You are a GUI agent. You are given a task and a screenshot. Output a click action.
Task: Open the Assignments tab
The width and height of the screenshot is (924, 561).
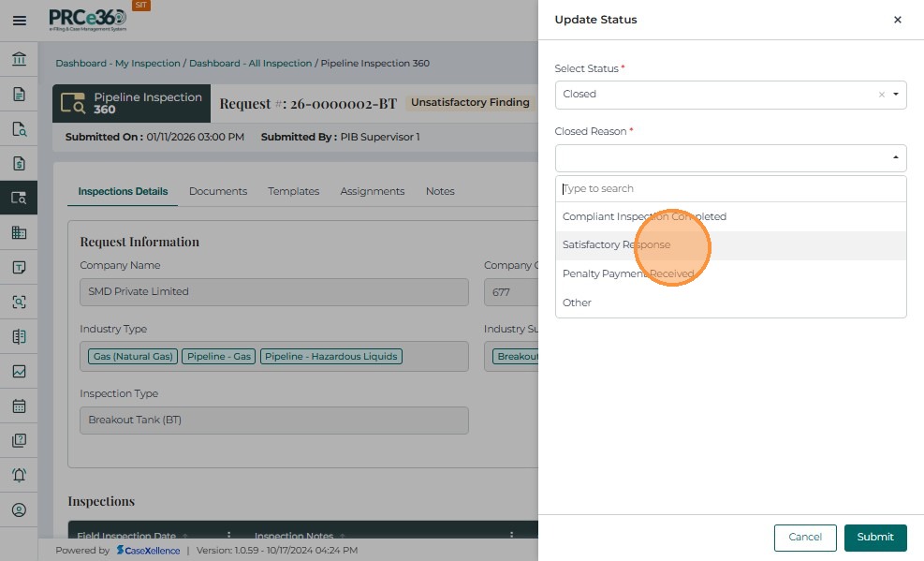click(373, 191)
